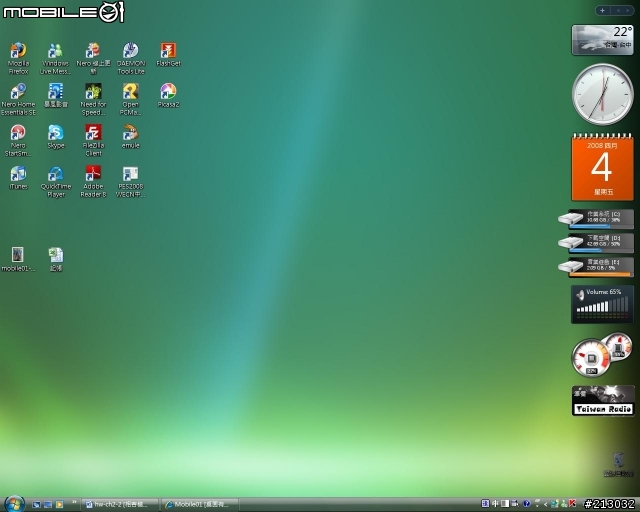Click the C: drive usage gadget
640x512 pixels.
click(x=596, y=219)
